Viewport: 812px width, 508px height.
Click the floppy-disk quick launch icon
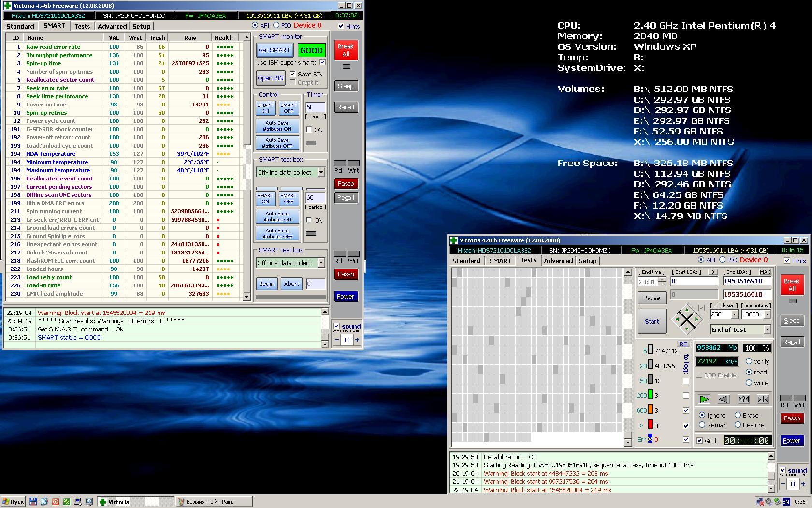[33, 502]
